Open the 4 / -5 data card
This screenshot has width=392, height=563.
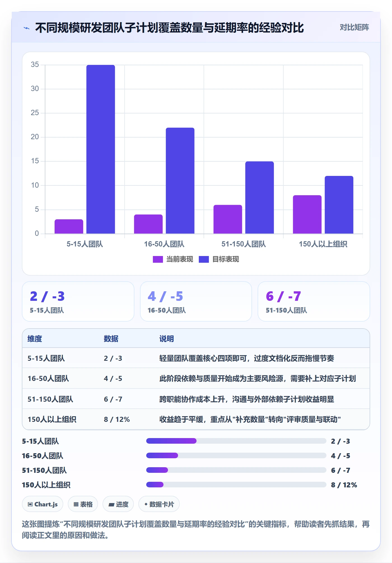point(196,301)
